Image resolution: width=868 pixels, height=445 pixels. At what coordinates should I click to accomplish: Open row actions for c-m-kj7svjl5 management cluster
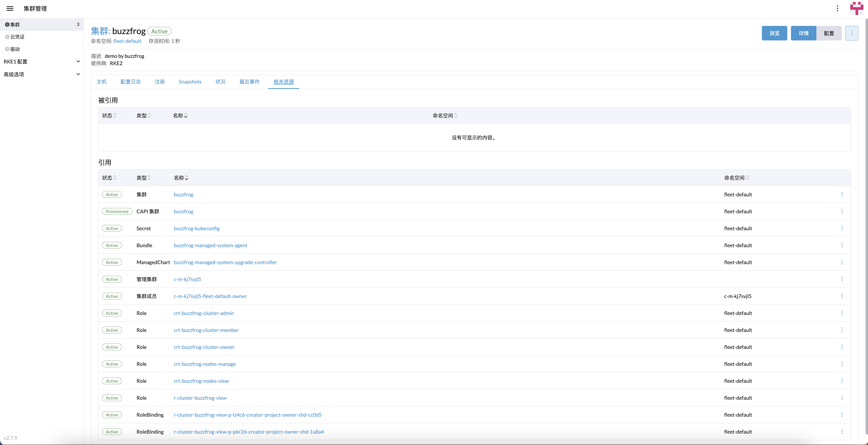tap(842, 279)
